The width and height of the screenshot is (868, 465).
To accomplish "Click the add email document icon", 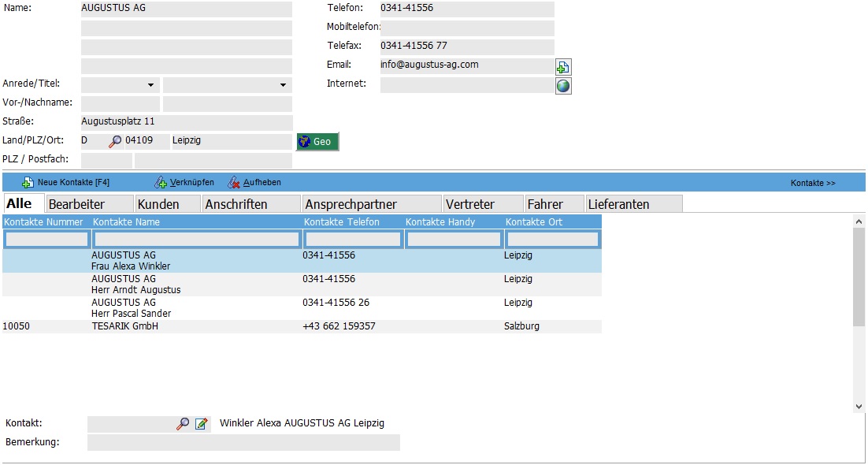I will (563, 67).
